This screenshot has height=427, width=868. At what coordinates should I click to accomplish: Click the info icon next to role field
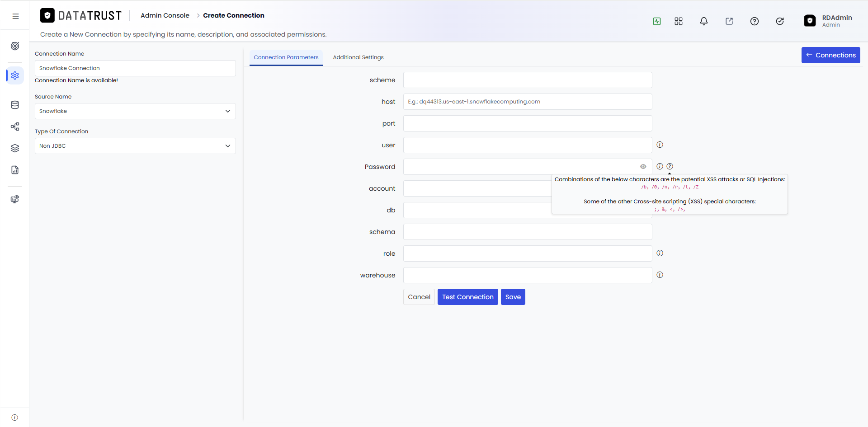pyautogui.click(x=660, y=253)
